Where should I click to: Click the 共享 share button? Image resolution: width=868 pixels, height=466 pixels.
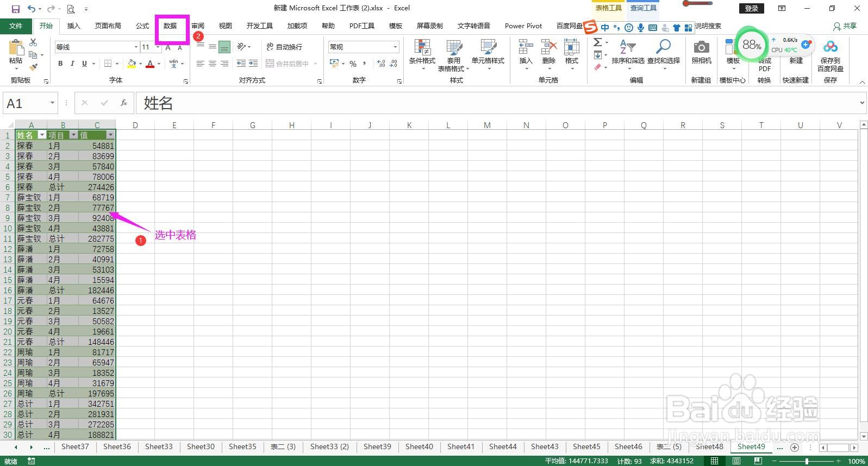coord(845,26)
